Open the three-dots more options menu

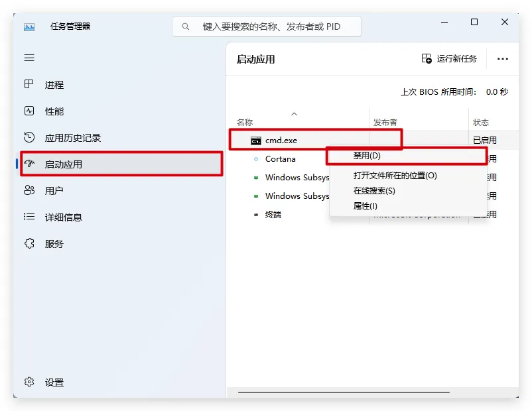pyautogui.click(x=503, y=59)
